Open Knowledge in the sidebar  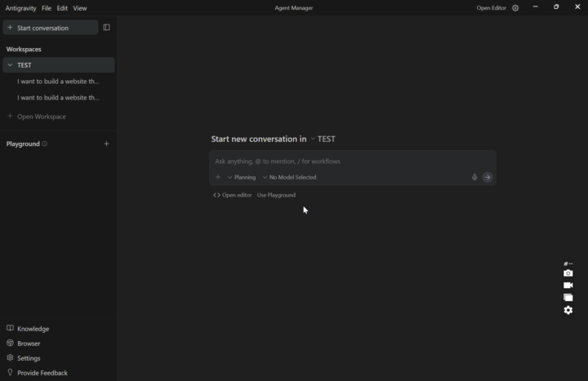click(x=33, y=329)
